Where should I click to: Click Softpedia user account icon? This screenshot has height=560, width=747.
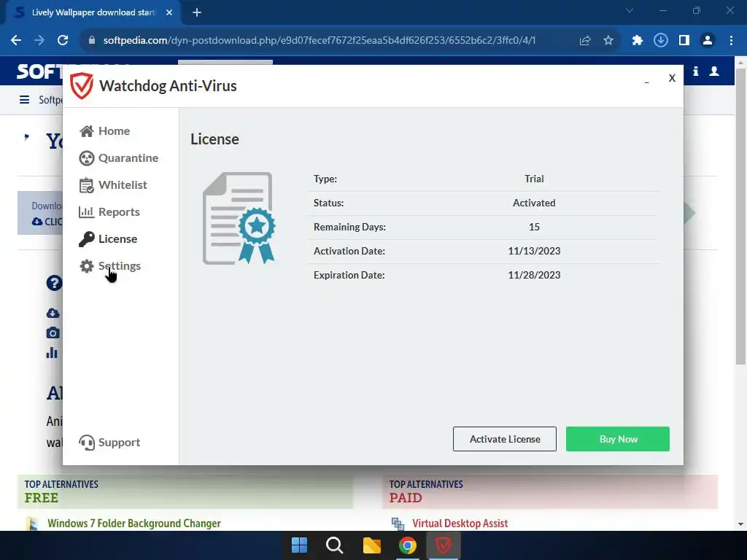click(x=714, y=71)
